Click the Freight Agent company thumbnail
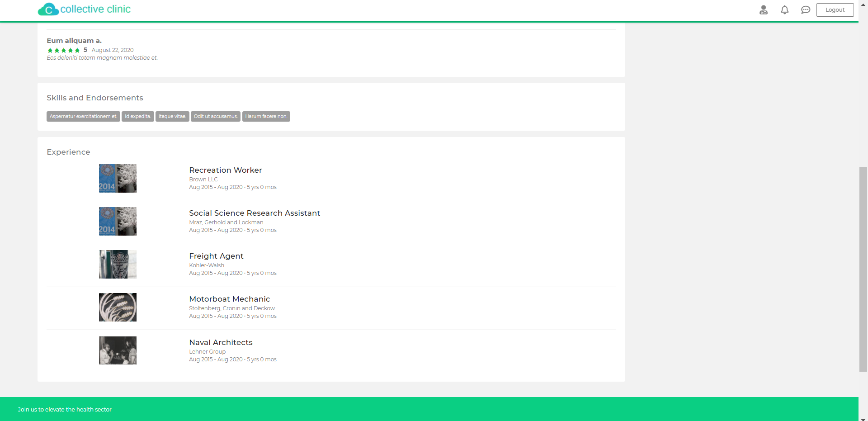The image size is (868, 421). tap(118, 264)
